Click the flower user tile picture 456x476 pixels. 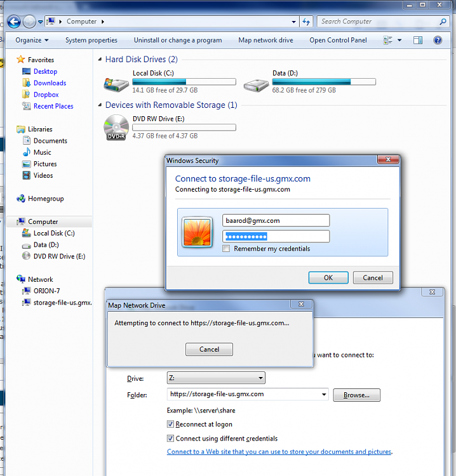(197, 232)
